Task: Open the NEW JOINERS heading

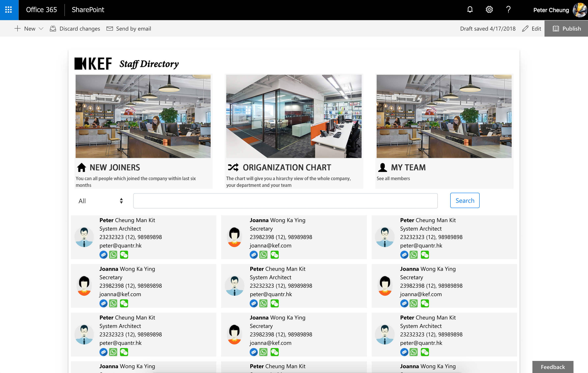Action: (115, 167)
